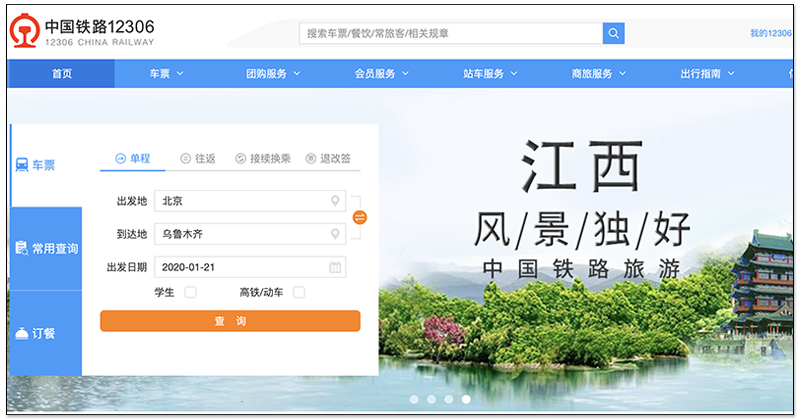Screen dimensions: 800x420
Task: Click the China Railway 12306 logo
Action: [82, 32]
